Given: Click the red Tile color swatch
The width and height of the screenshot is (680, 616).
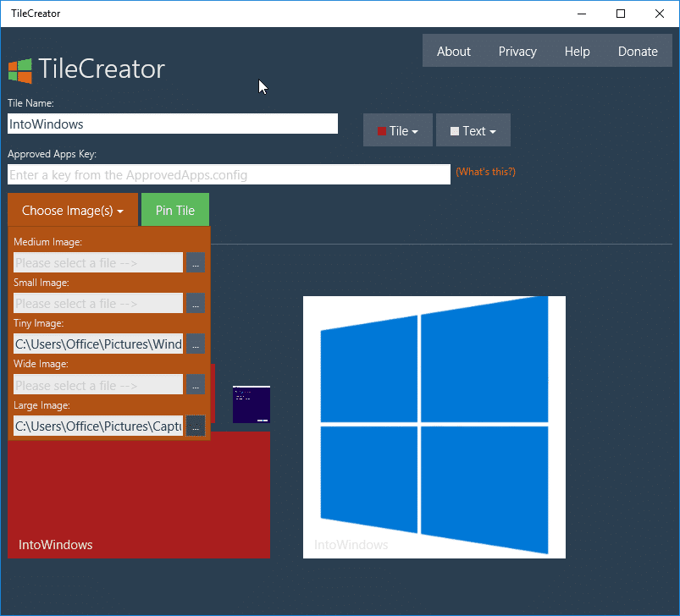Looking at the screenshot, I should (x=382, y=131).
